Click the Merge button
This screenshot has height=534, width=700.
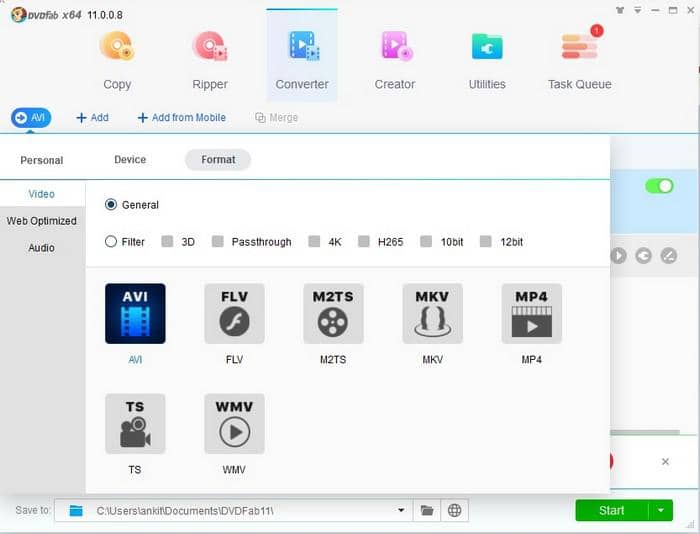coord(276,117)
